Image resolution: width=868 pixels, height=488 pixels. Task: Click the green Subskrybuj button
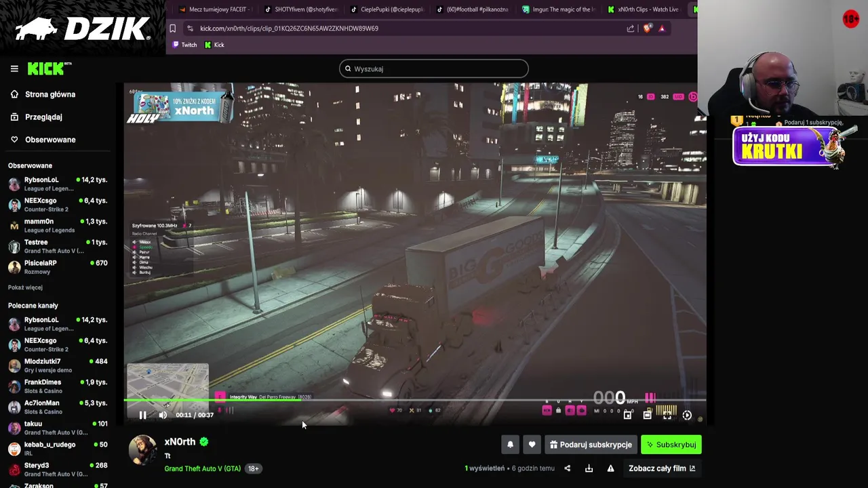[671, 445]
